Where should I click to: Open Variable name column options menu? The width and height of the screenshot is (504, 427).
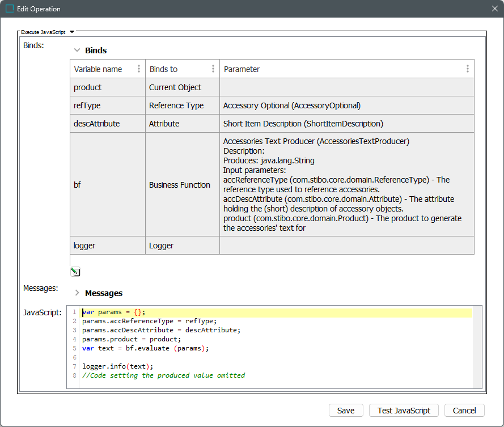[x=139, y=69]
